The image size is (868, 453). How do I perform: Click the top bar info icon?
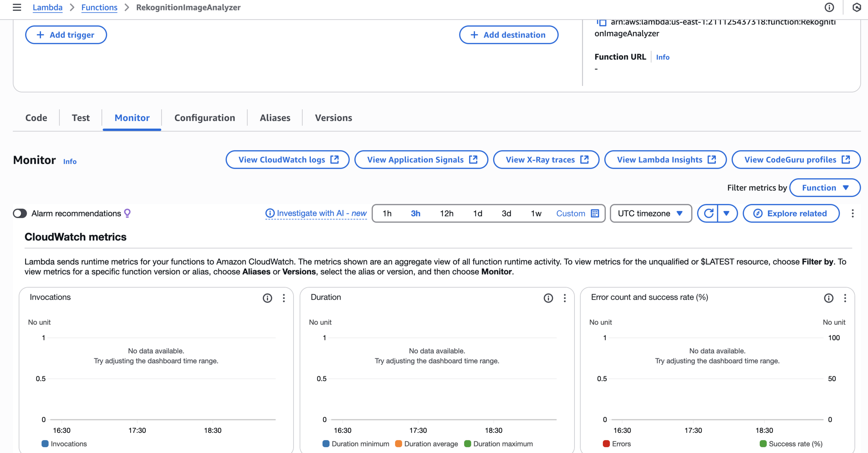pos(829,7)
